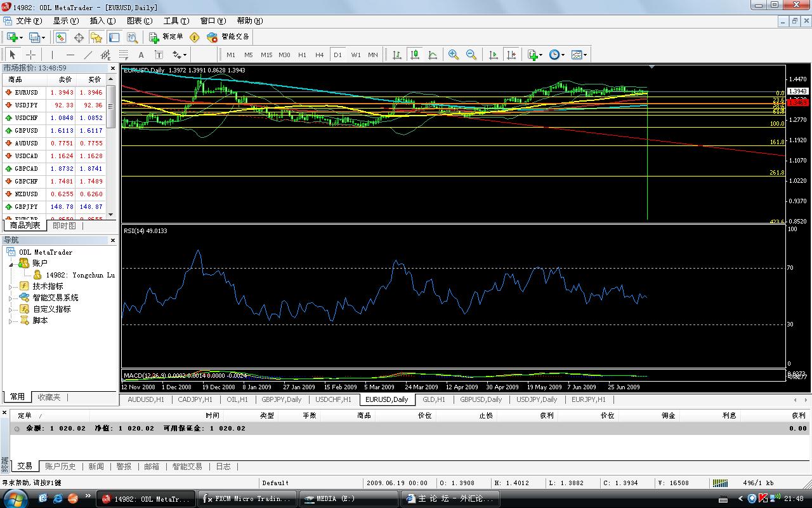
Task: Collapse the 账户 tree node
Action: click(x=10, y=264)
